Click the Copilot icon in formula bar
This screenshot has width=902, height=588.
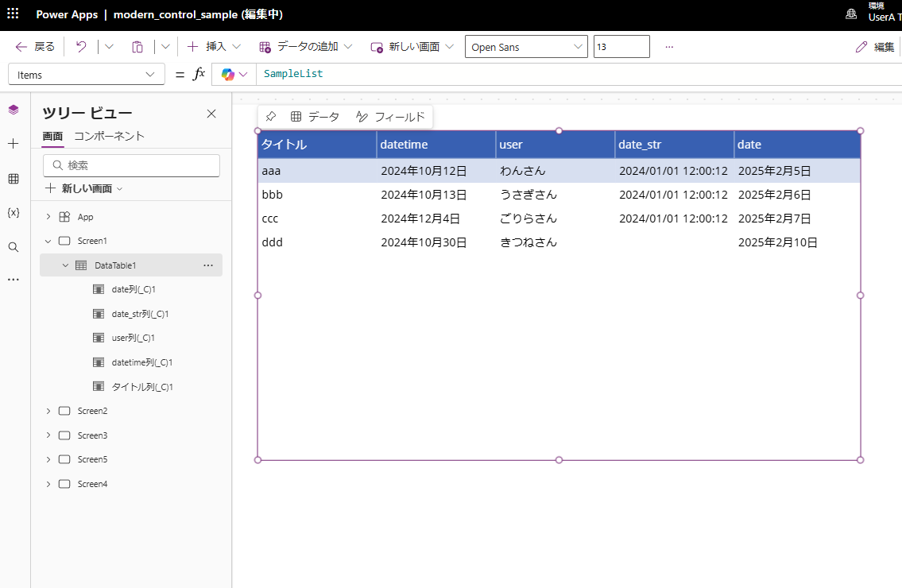point(229,75)
